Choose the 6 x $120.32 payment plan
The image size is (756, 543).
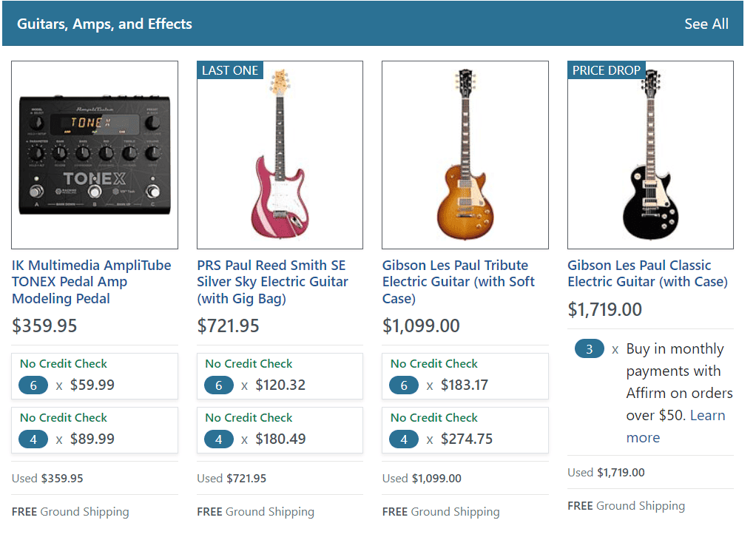pyautogui.click(x=280, y=377)
